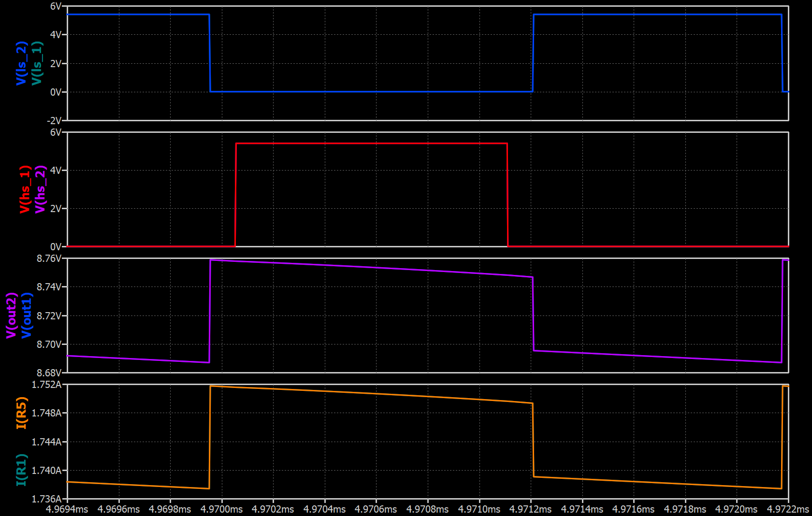Click the 4.9700ms time axis label
Image resolution: width=812 pixels, height=516 pixels.
[x=221, y=509]
